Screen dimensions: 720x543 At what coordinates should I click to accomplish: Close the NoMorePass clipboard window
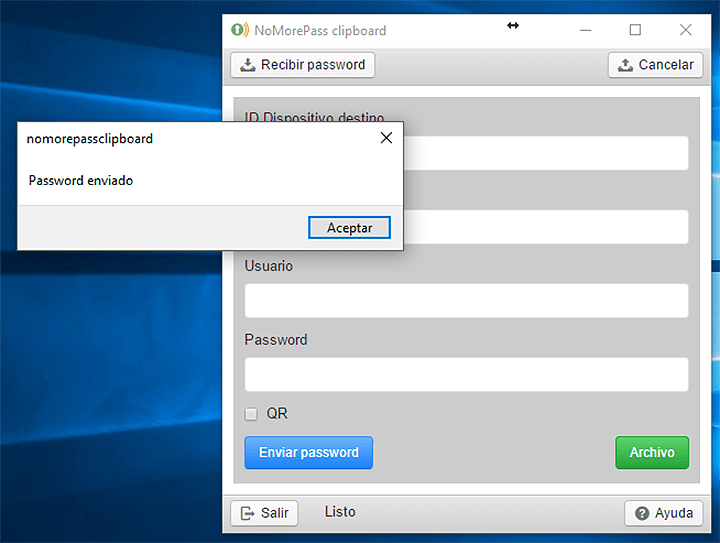pos(686,30)
